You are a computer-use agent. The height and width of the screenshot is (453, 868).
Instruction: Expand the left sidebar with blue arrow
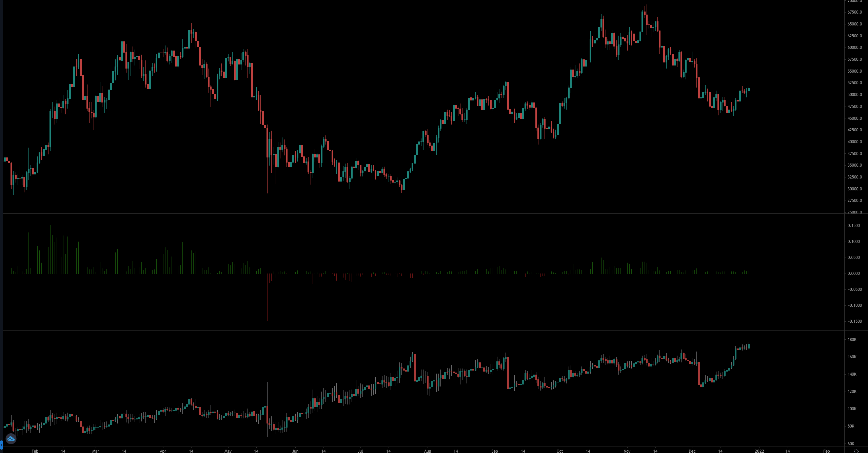click(x=1, y=444)
